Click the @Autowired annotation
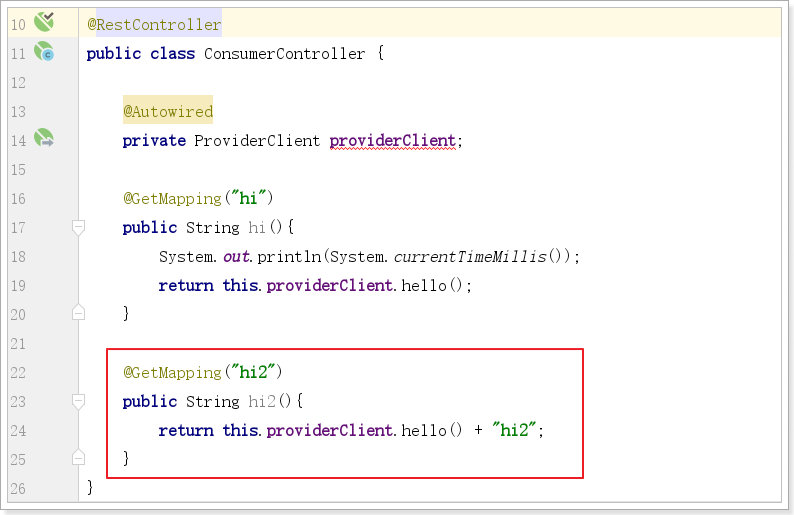The width and height of the screenshot is (794, 515). [168, 111]
